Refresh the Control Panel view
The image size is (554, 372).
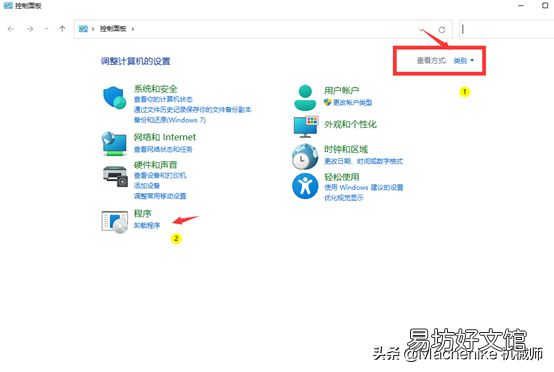click(x=442, y=30)
